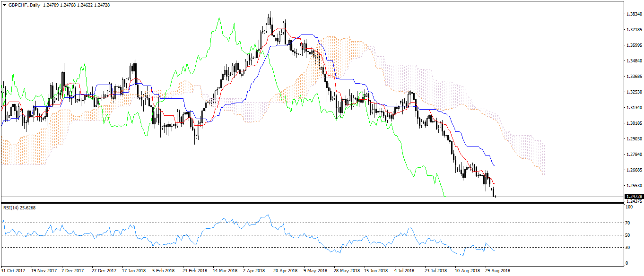Screen dimensions: 644x276
Task: Click the highlighted 1.24728 current price tag
Action: [x=634, y=196]
